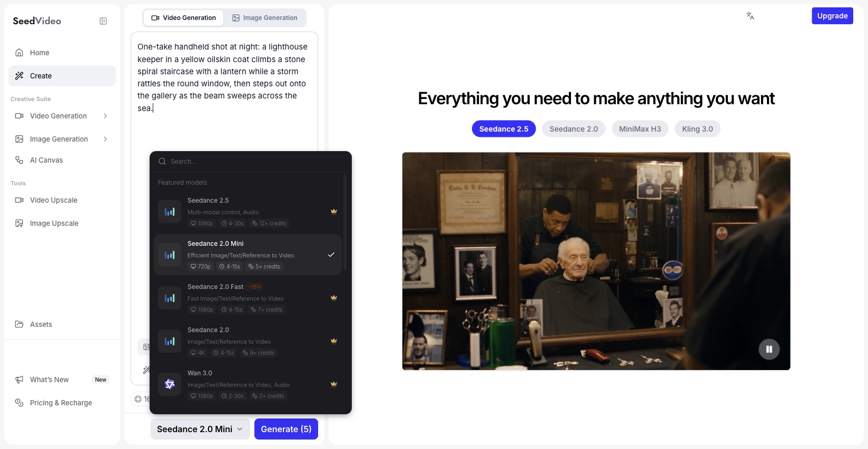Screen dimensions: 868x449
Task: Click the crown icon beside Seedance 2.5
Action: tap(333, 212)
